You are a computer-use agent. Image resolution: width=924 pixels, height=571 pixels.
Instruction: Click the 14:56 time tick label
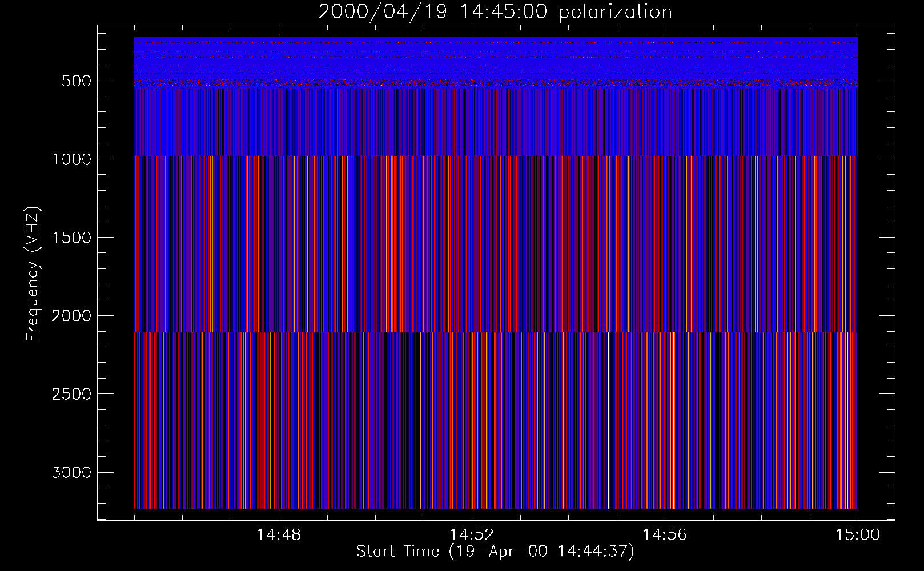click(x=665, y=535)
